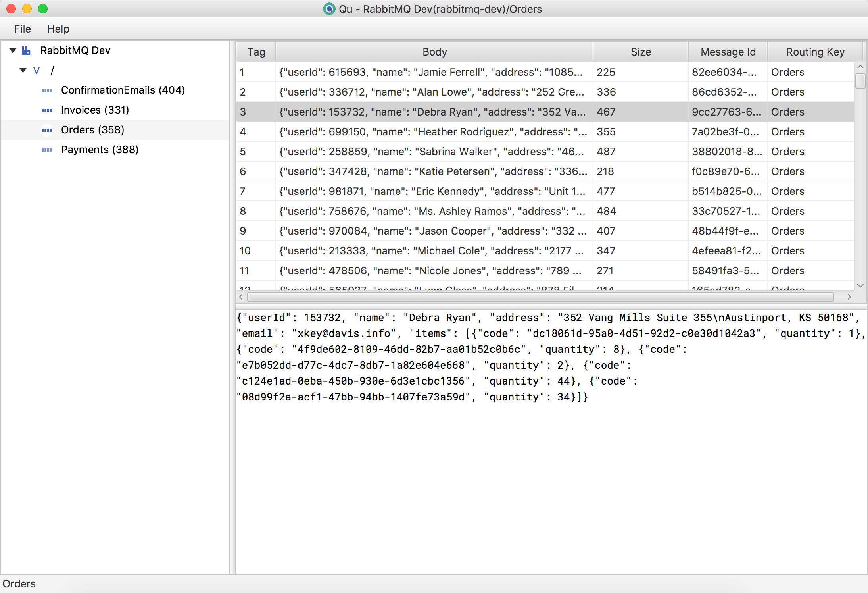Select the Eric Kennedy message row

coord(545,191)
